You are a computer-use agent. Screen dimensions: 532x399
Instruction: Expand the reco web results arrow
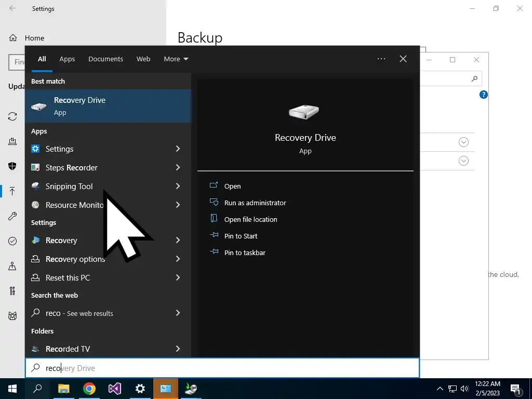pos(178,313)
